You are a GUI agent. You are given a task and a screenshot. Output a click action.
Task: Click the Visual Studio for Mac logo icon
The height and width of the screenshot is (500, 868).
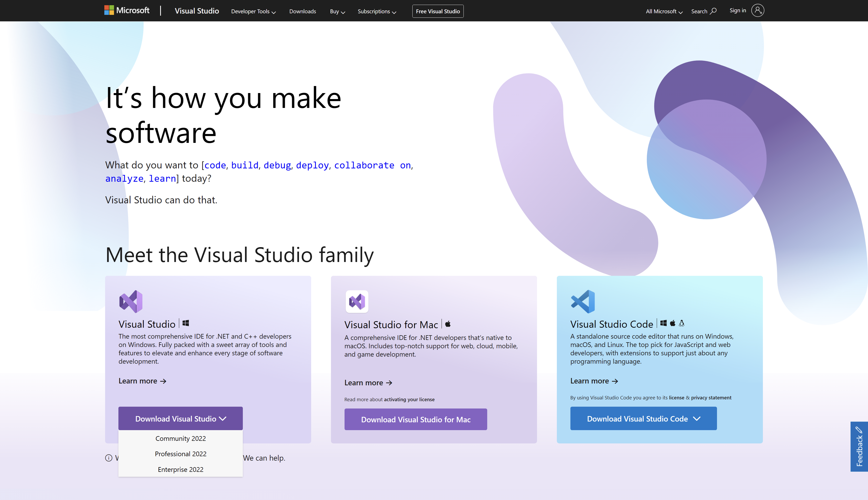[357, 302]
